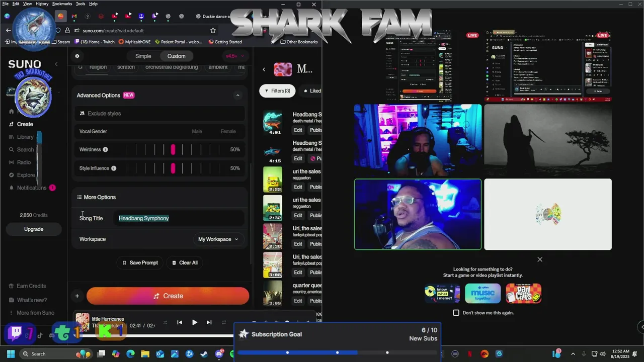Click the Save Prompt button
The image size is (644, 362).
tap(140, 262)
